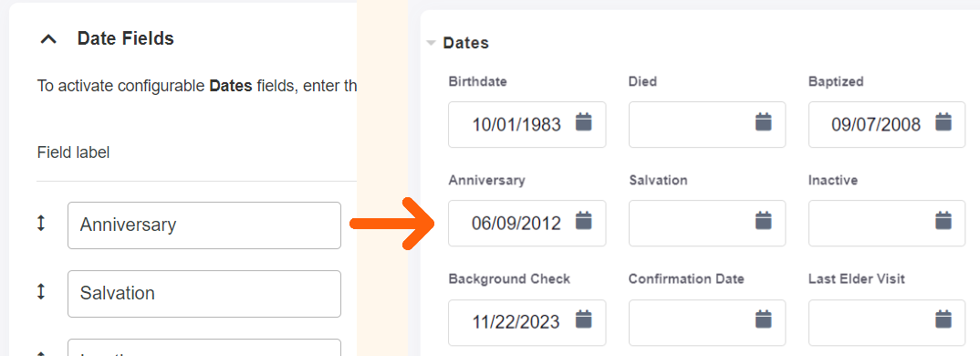Click the Baptized 09/07/2008 date input
The width and height of the screenshot is (980, 356).
point(887,124)
